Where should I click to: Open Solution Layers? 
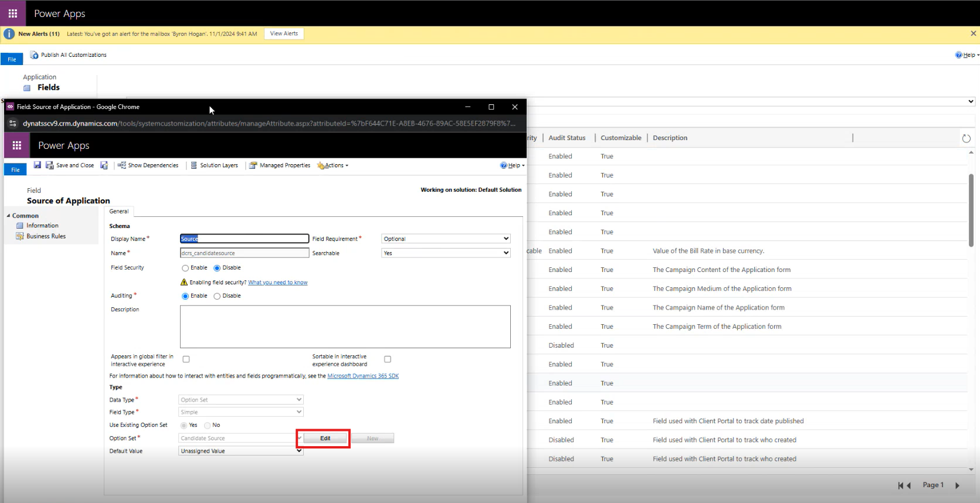point(214,165)
